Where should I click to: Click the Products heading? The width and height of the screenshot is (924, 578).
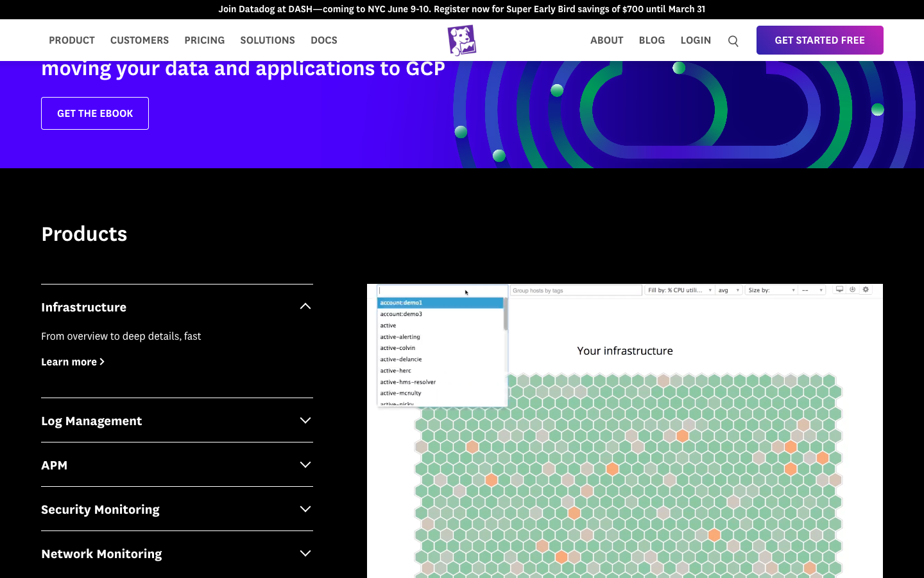tap(84, 234)
